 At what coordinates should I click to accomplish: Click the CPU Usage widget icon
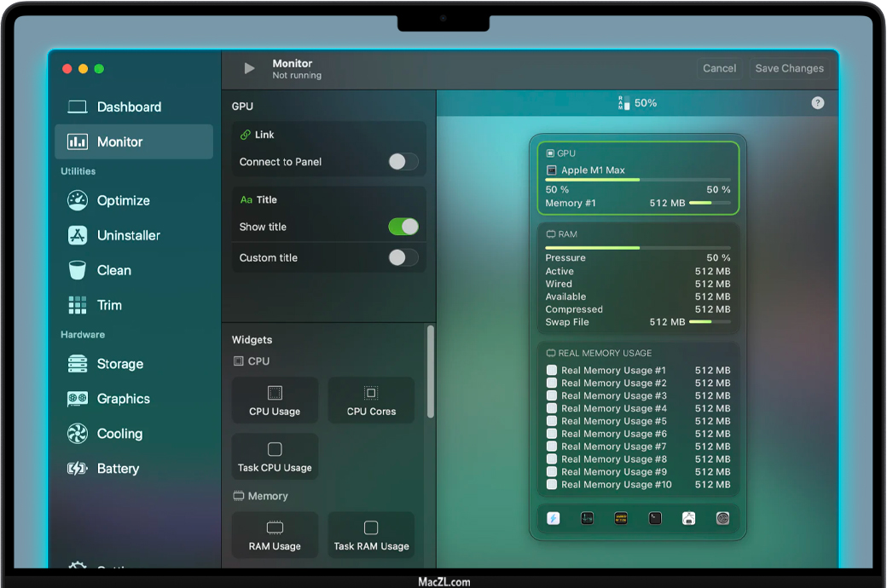tap(275, 394)
